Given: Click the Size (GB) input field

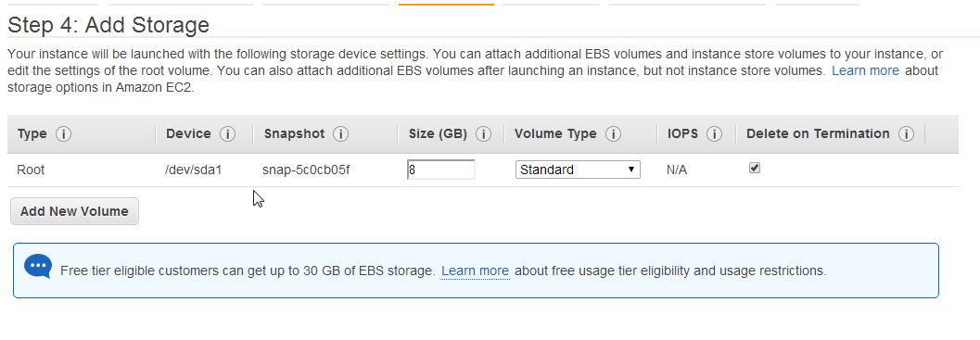Looking at the screenshot, I should pyautogui.click(x=441, y=170).
